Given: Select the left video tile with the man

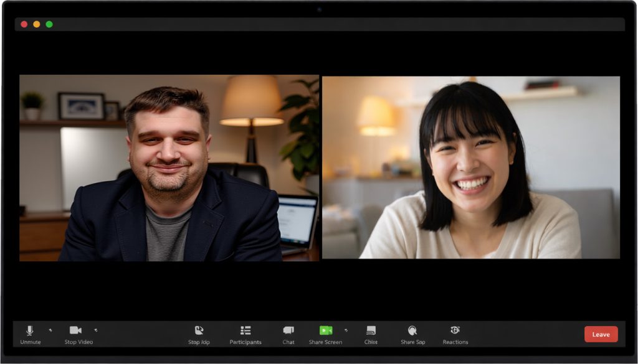Looking at the screenshot, I should pos(169,167).
